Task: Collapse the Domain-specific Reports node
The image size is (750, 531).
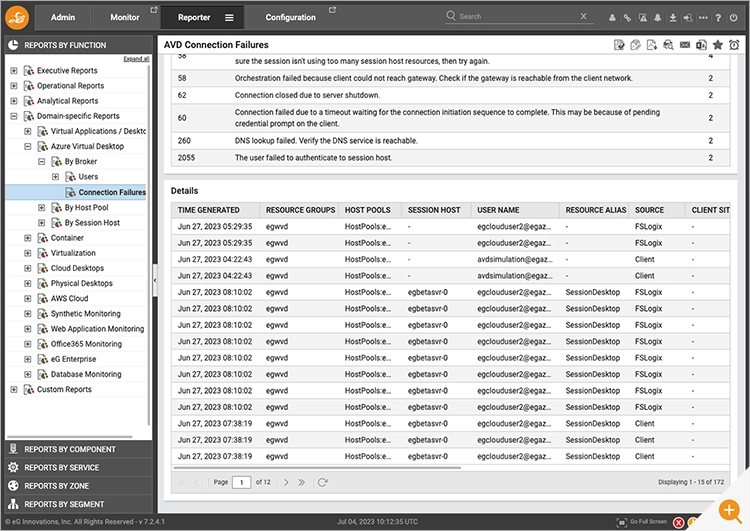Action: 14,116
